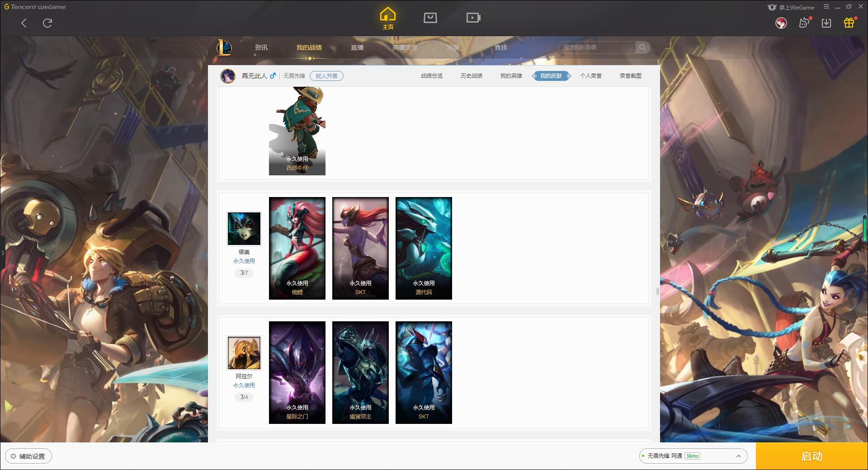Switch to 历史战绩 sub-tab
This screenshot has width=868, height=470.
coord(472,76)
